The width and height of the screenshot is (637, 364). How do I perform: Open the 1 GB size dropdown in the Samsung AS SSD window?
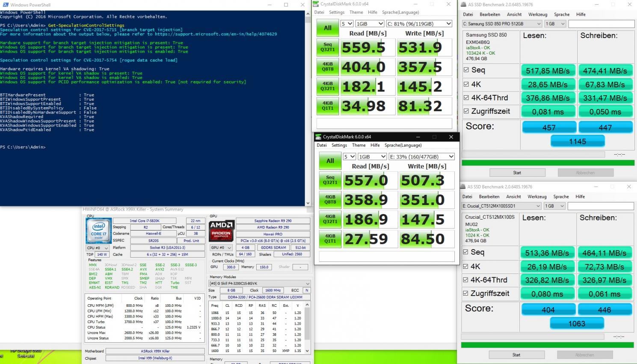pos(555,24)
